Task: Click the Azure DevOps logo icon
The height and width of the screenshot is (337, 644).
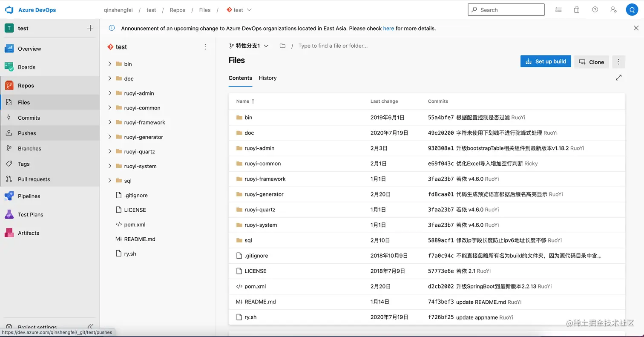Action: point(9,10)
